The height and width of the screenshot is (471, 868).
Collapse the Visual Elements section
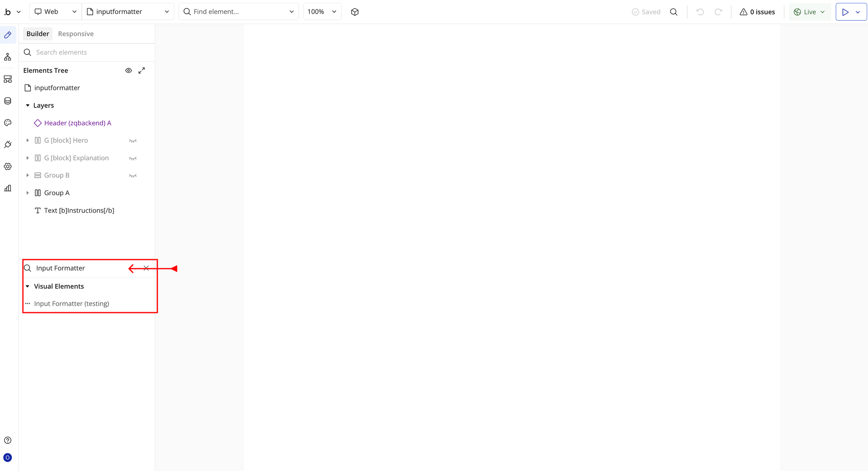(x=28, y=286)
